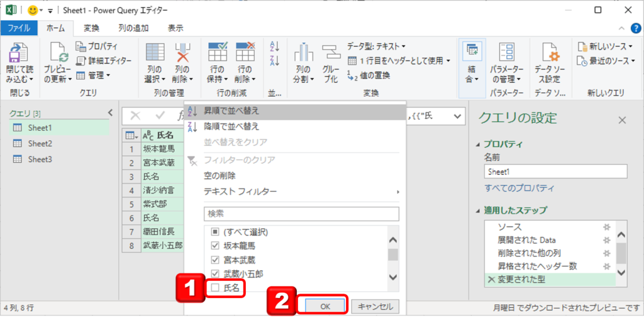Uncheck the 武蔵小五郎 checkbox
This screenshot has height=330, width=644.
[x=215, y=274]
